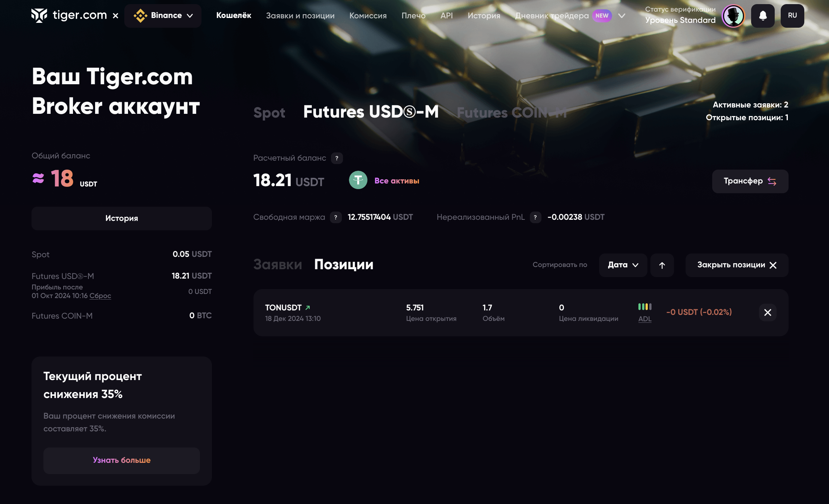
Task: Switch language via RU button
Action: pos(792,16)
